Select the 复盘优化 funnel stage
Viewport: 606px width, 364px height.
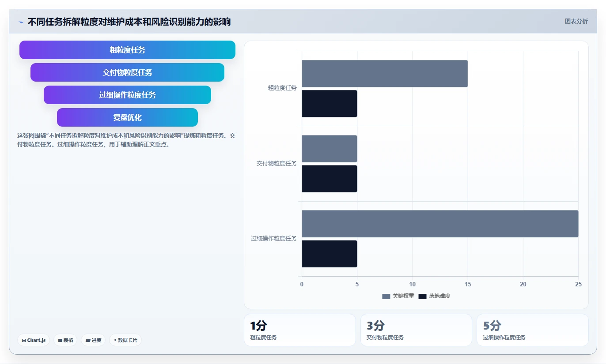[x=127, y=117]
